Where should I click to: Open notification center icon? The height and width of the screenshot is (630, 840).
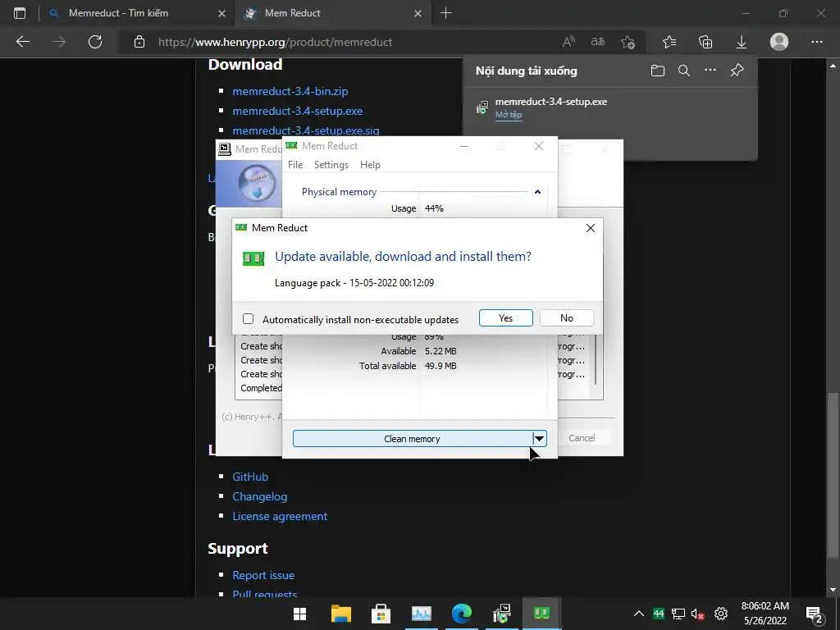tap(815, 614)
